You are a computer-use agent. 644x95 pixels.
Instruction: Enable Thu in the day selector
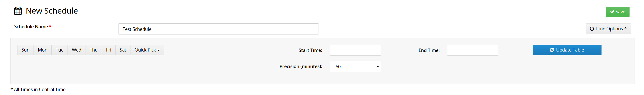pos(93,50)
